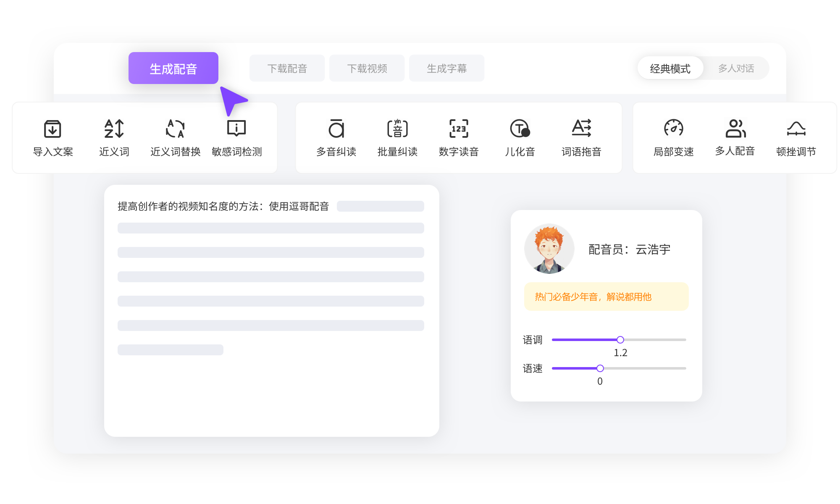Select 局部变速 local speed change
840x504 pixels.
pyautogui.click(x=673, y=137)
